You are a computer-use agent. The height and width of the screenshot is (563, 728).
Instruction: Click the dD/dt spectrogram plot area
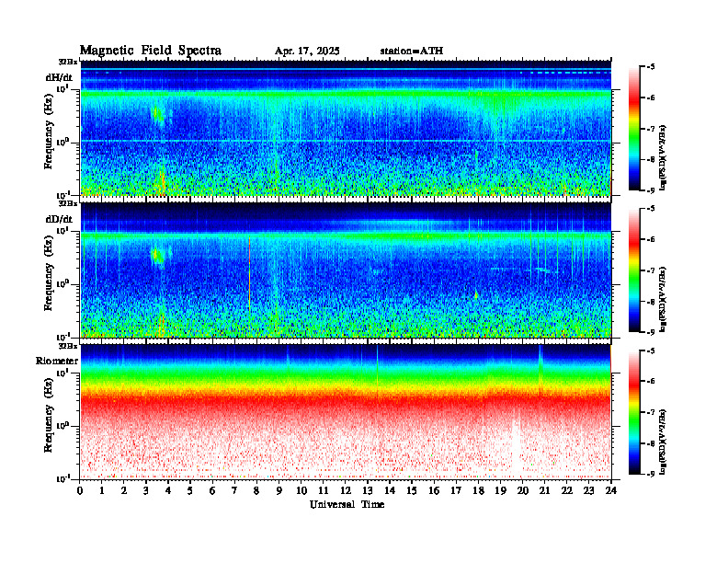346,270
